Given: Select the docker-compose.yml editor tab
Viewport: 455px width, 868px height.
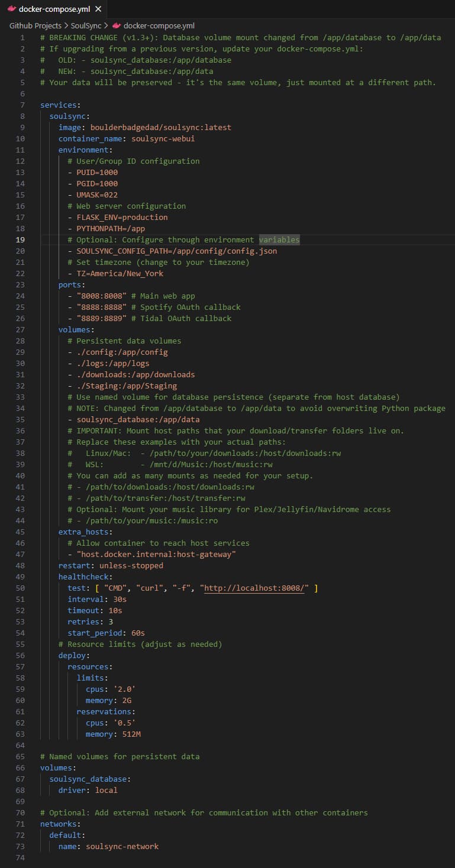Looking at the screenshot, I should pyautogui.click(x=54, y=9).
